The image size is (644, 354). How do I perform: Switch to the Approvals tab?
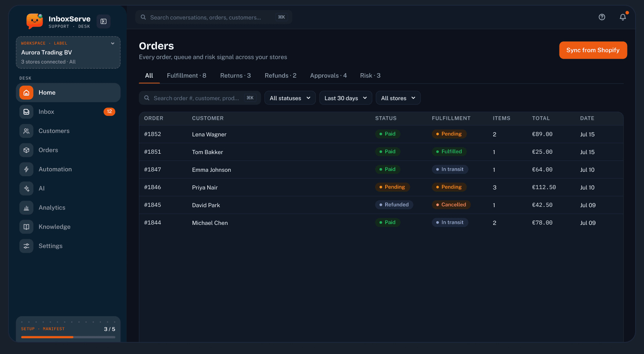328,76
